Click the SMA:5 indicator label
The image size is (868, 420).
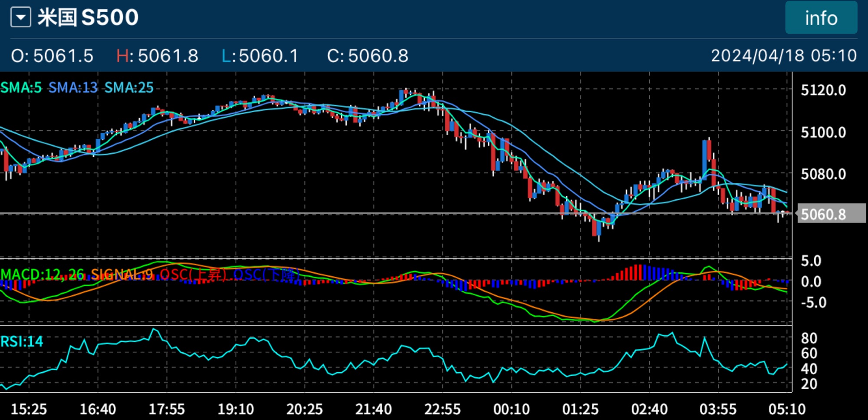coord(21,88)
